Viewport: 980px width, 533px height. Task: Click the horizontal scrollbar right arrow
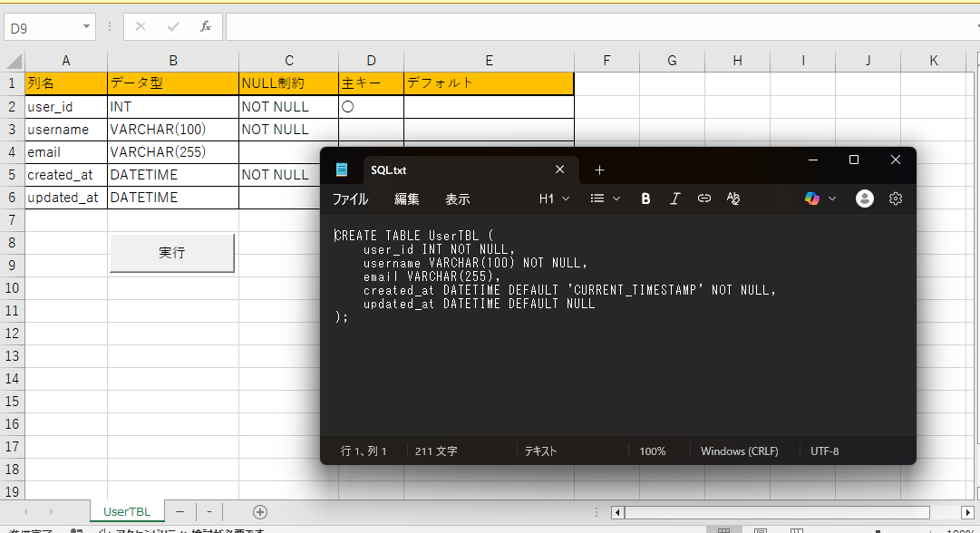pyautogui.click(x=967, y=512)
